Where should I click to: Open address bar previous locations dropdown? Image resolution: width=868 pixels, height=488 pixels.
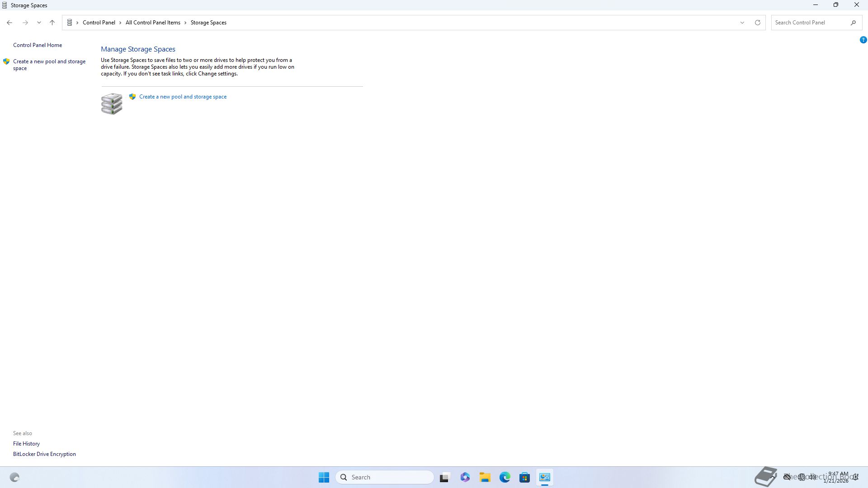click(742, 23)
